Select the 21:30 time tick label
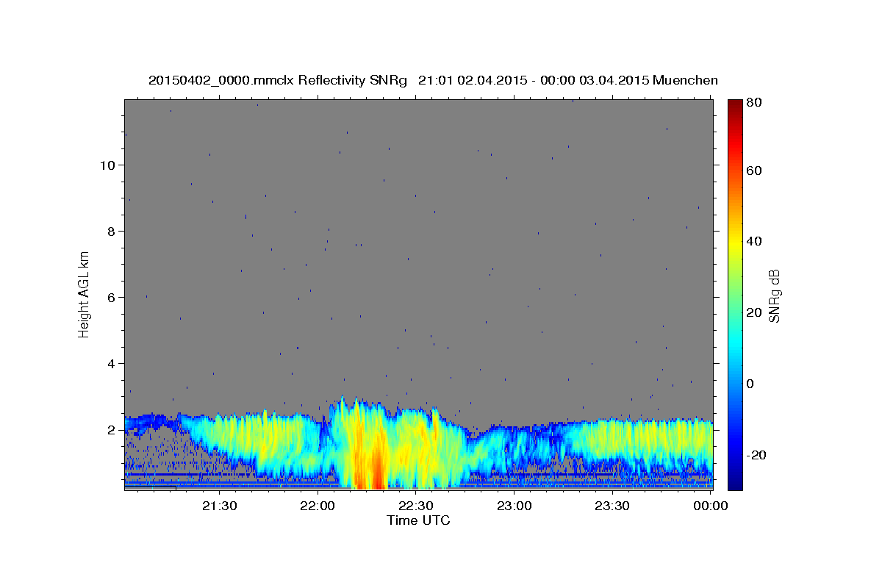The width and height of the screenshot is (882, 588). (x=219, y=506)
